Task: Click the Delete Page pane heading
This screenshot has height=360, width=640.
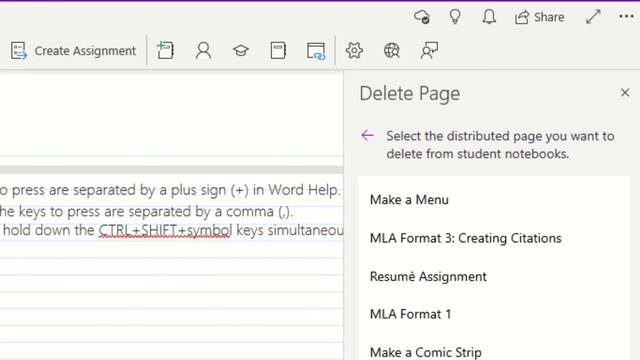Action: [x=409, y=93]
